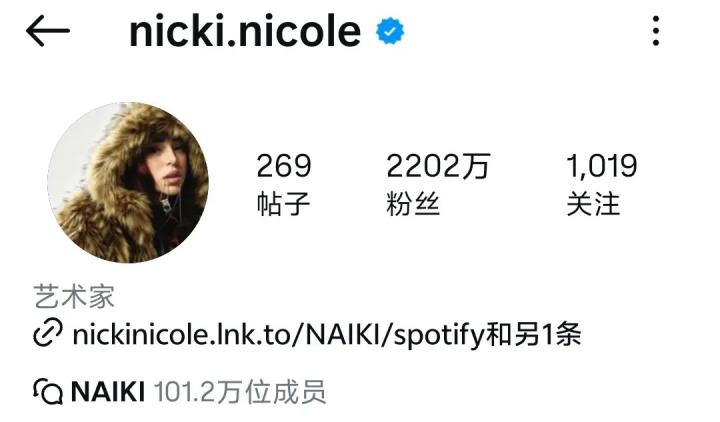Click the chain link icon in bio
720x422 pixels.
point(48,334)
